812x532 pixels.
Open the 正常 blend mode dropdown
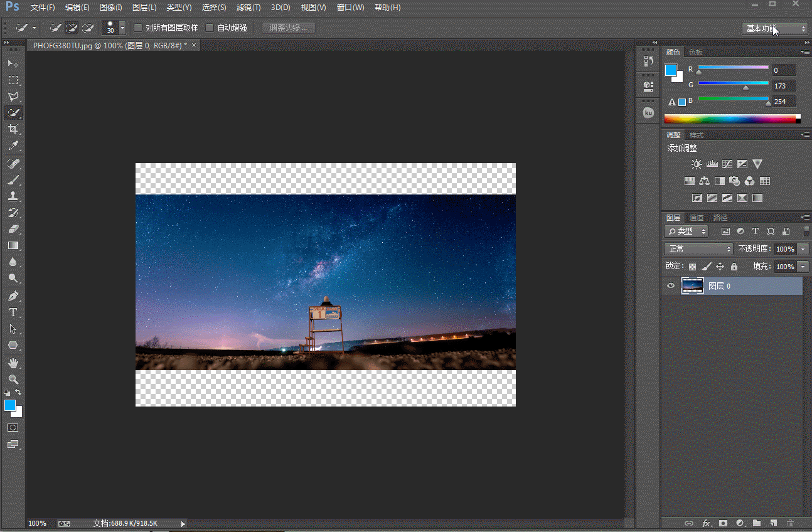point(698,249)
